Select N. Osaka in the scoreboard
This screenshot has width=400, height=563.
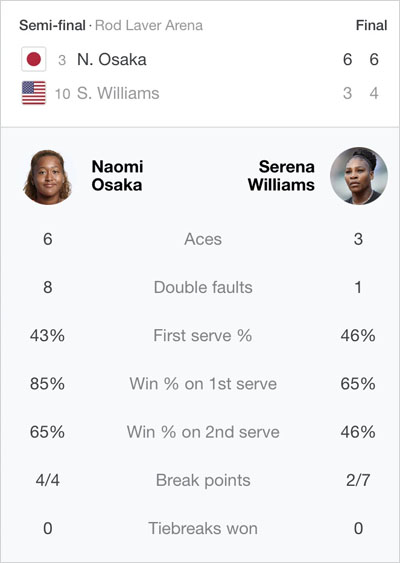click(112, 60)
